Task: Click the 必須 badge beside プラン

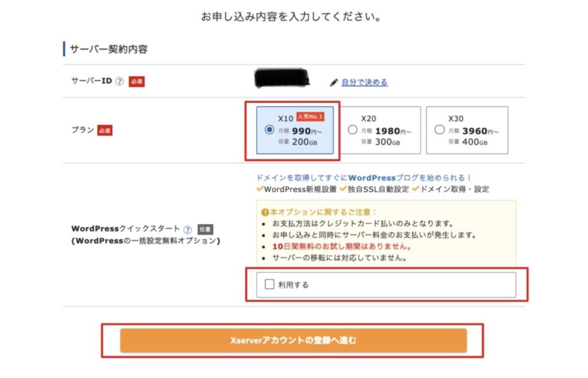Action: 105,130
